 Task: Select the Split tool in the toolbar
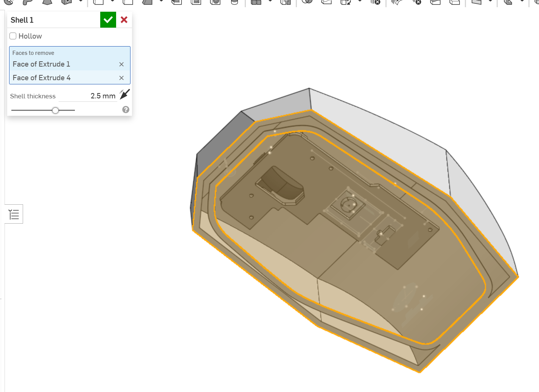coord(326,1)
